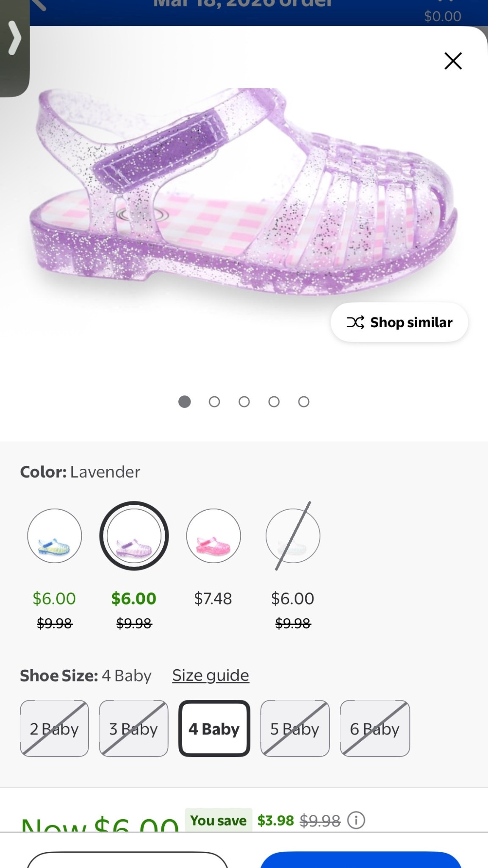
Task: Close the product image view with the X
Action: 453,61
